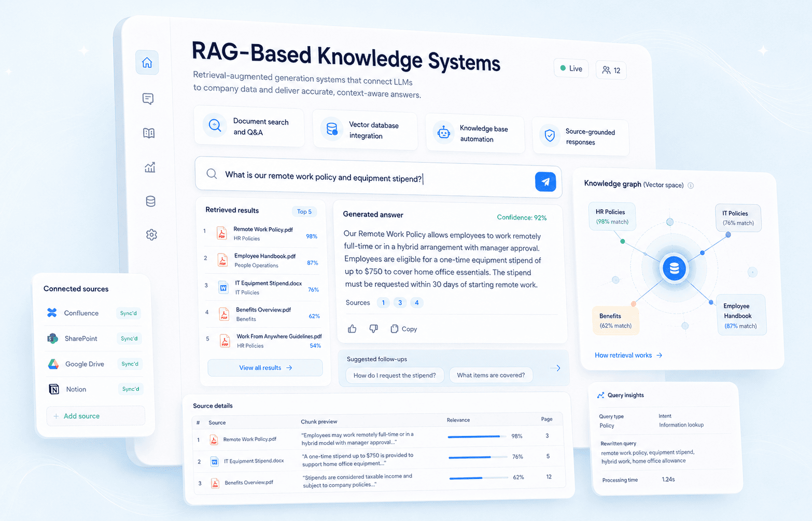This screenshot has height=521, width=812.
Task: Click the Confidence: 92% label
Action: (x=522, y=218)
